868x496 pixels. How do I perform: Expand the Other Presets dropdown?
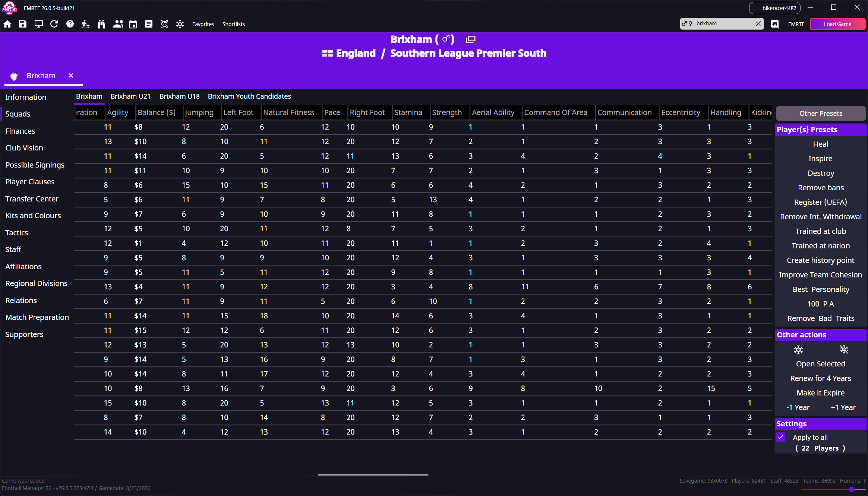(820, 113)
